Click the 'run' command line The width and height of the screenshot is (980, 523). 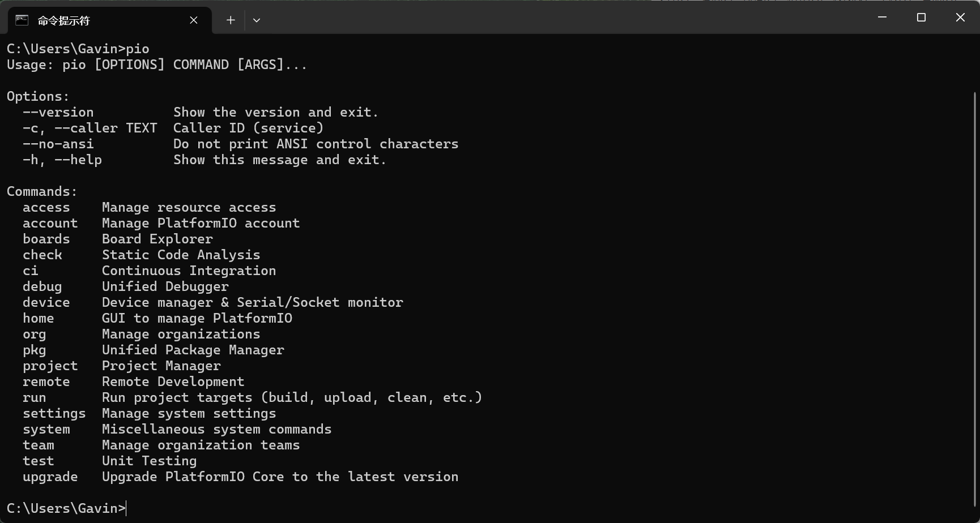point(252,397)
